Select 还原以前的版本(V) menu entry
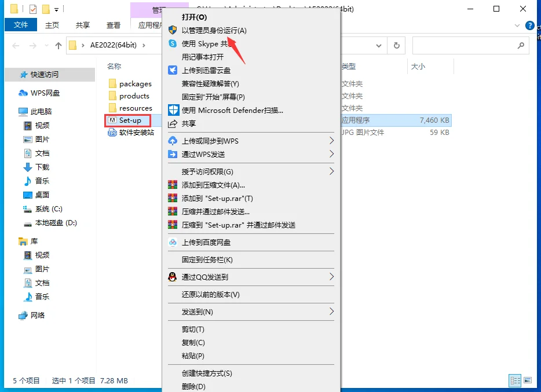Viewport: 541px width, 392px height. tap(210, 294)
